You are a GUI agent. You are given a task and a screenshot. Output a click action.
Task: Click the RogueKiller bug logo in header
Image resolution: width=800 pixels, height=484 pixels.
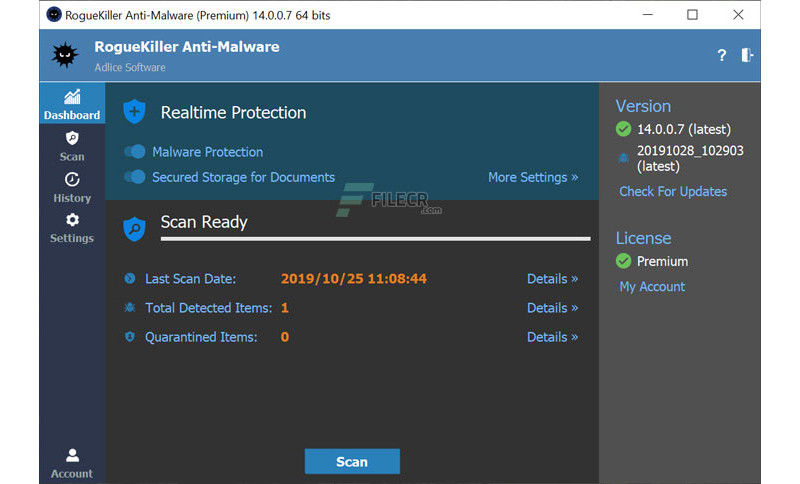pos(65,55)
